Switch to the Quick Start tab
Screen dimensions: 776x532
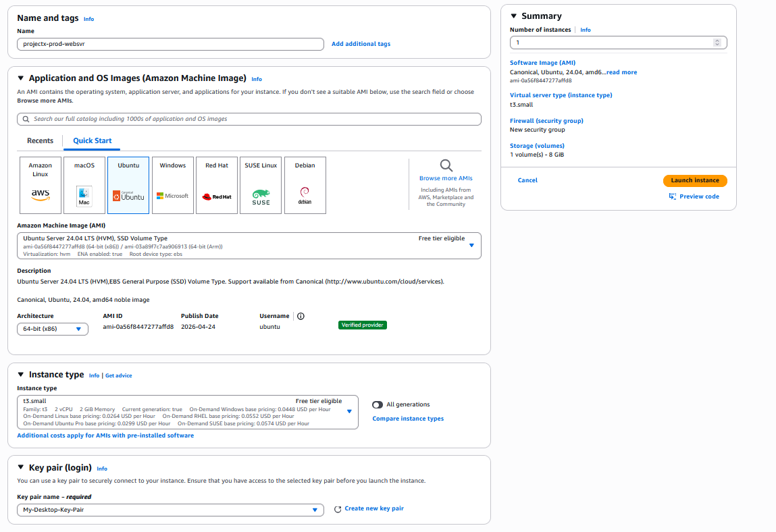92,141
